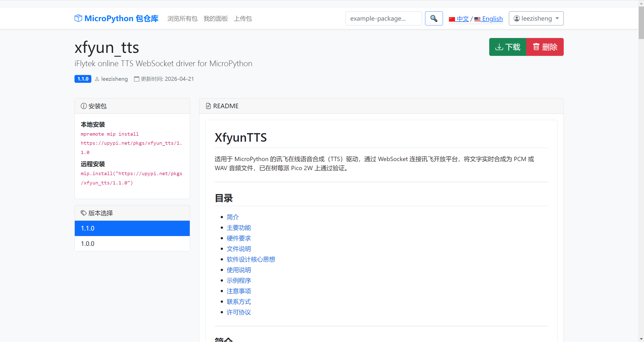Image resolution: width=644 pixels, height=342 pixels.
Task: Open the 上传包 navigation item
Action: tap(243, 19)
